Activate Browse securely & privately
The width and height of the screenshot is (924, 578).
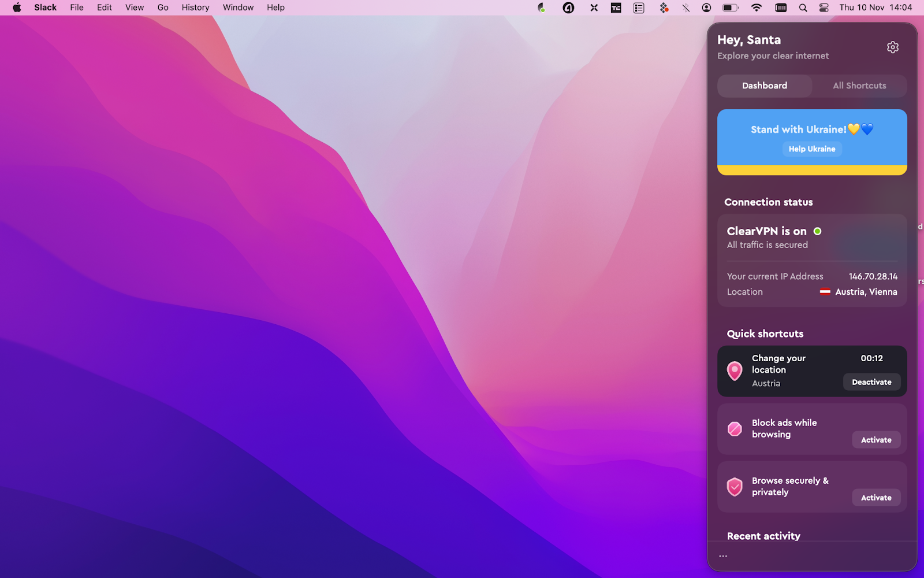876,498
